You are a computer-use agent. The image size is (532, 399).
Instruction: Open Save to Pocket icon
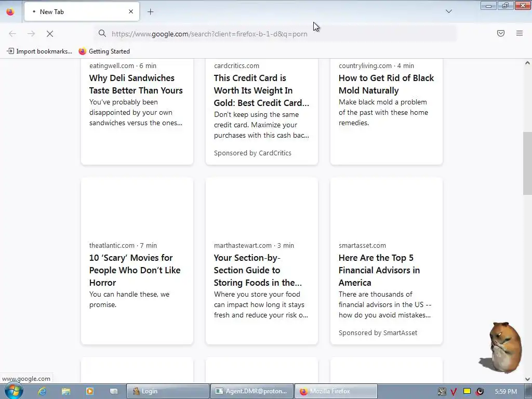501,33
